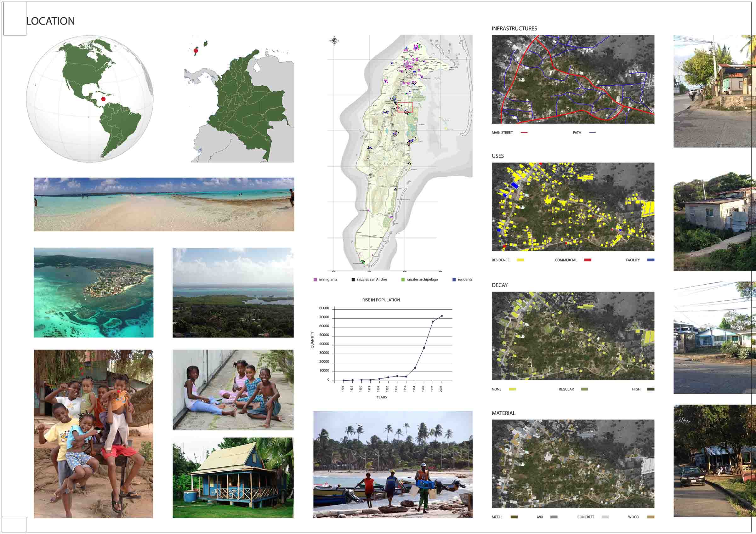
Task: Click the MAIN STREET legend label
Action: click(502, 133)
